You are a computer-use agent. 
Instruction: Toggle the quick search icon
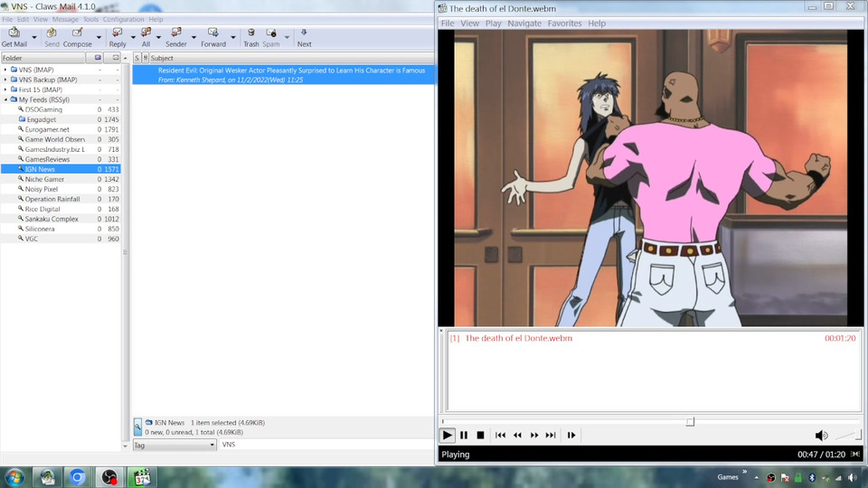pos(137,427)
